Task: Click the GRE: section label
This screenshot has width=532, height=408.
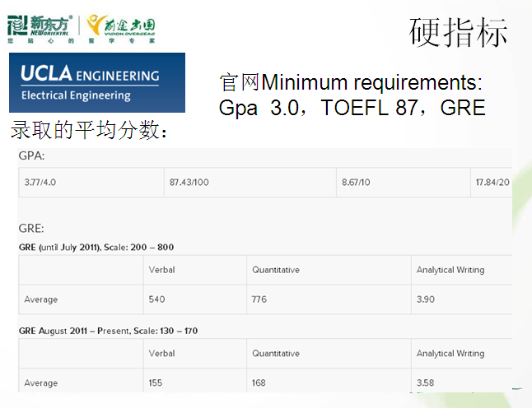Action: [x=31, y=229]
